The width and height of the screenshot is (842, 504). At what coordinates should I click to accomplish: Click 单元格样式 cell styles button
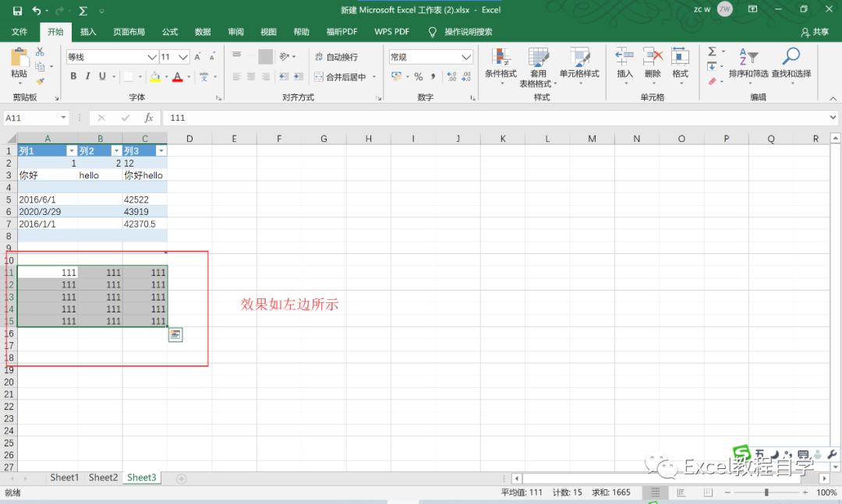[x=578, y=66]
